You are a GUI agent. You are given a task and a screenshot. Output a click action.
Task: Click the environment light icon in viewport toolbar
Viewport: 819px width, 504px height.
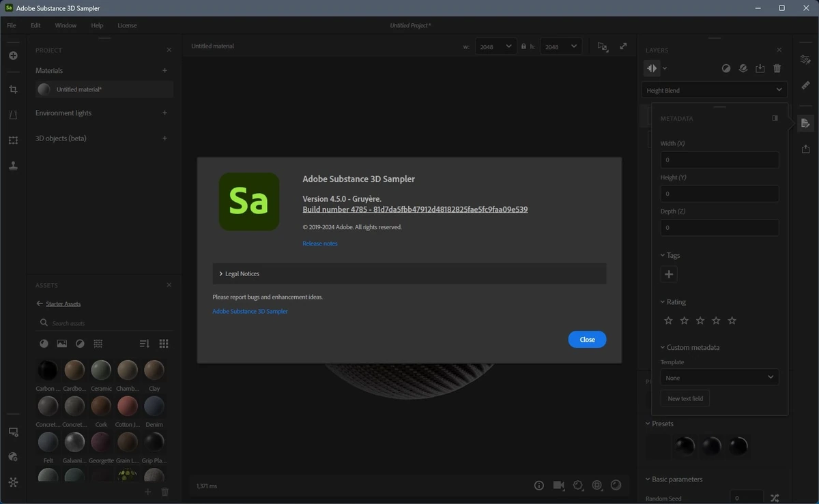578,485
